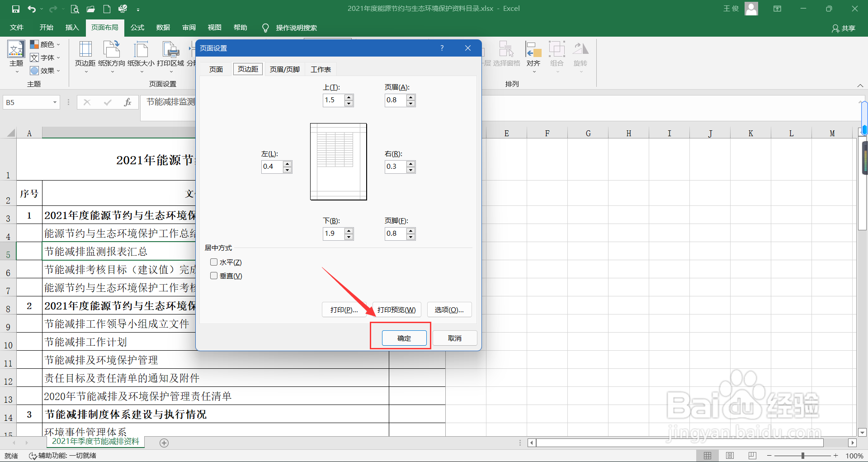Click the Bottom (下) margin input field

334,233
